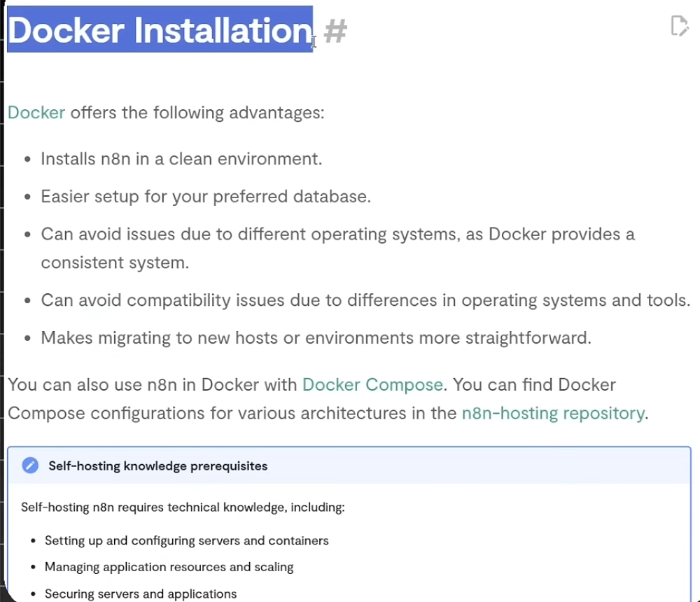Click 'Installs n8n in a clean environment' bullet

pyautogui.click(x=181, y=159)
